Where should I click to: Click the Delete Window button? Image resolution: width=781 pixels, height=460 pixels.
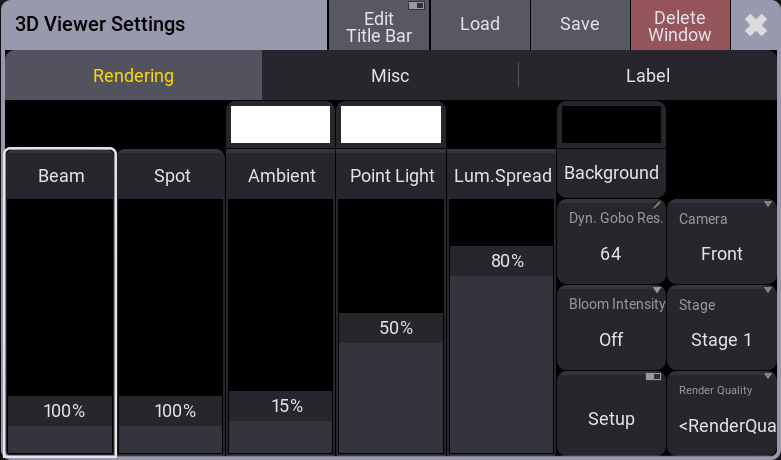tap(680, 25)
